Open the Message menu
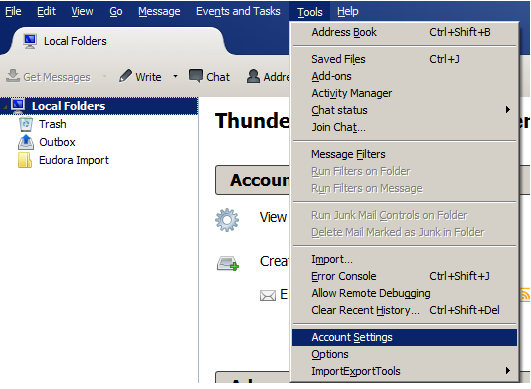 click(x=159, y=12)
